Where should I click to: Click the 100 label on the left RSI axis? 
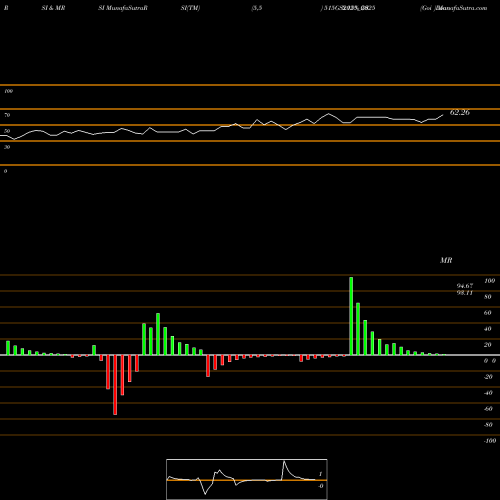[8, 91]
